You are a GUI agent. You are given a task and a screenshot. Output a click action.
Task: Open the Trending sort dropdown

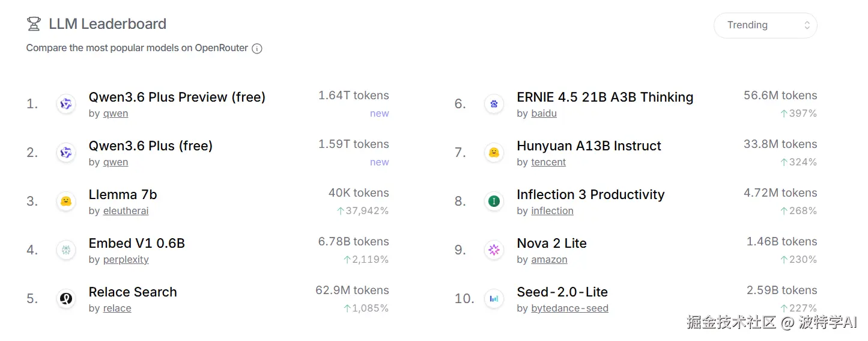point(765,25)
